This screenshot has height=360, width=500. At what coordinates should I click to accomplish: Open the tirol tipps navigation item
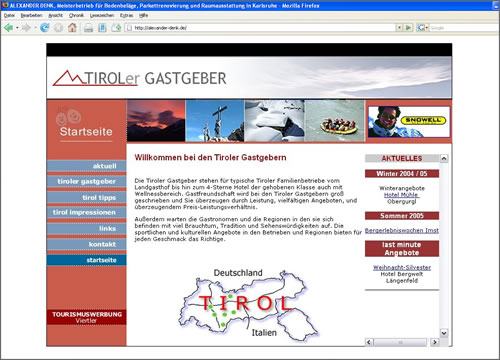click(87, 197)
